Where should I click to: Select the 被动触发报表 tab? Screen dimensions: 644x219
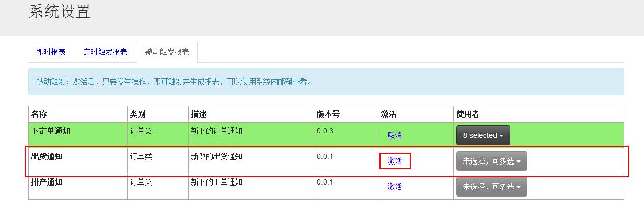coord(167,52)
